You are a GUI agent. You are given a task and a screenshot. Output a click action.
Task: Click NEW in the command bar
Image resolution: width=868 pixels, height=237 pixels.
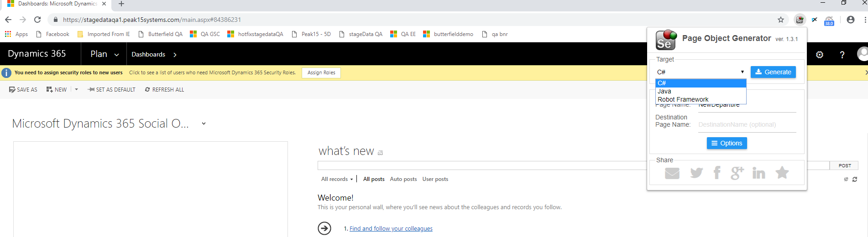point(57,90)
